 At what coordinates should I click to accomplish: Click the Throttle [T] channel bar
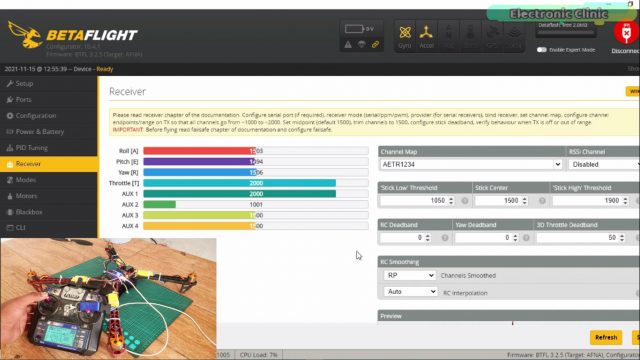pos(256,183)
